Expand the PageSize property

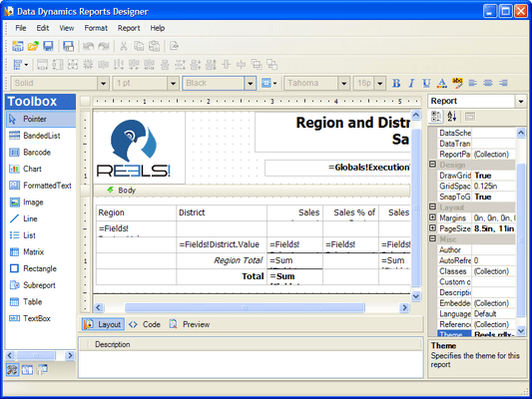pyautogui.click(x=432, y=227)
